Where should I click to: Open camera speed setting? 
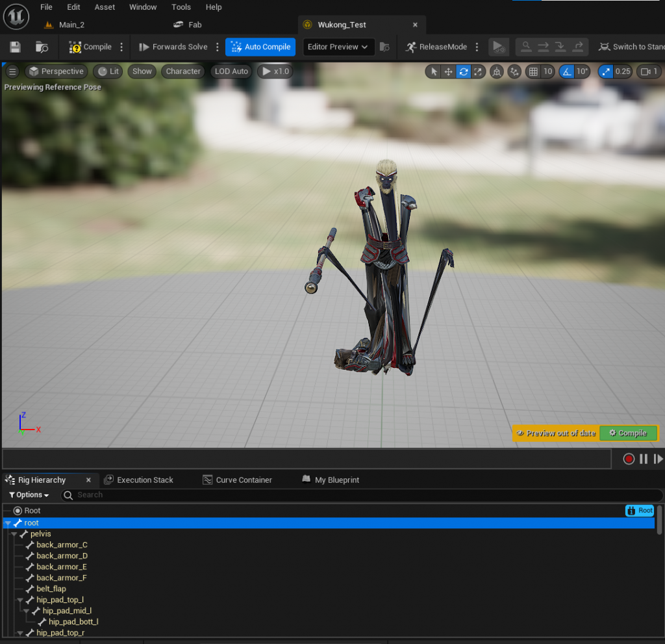click(649, 71)
